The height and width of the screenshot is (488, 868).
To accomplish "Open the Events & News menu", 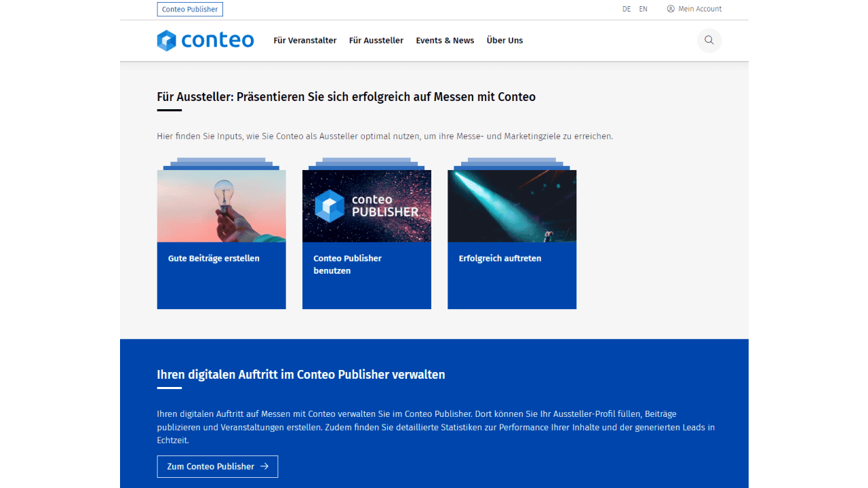I will pos(445,41).
